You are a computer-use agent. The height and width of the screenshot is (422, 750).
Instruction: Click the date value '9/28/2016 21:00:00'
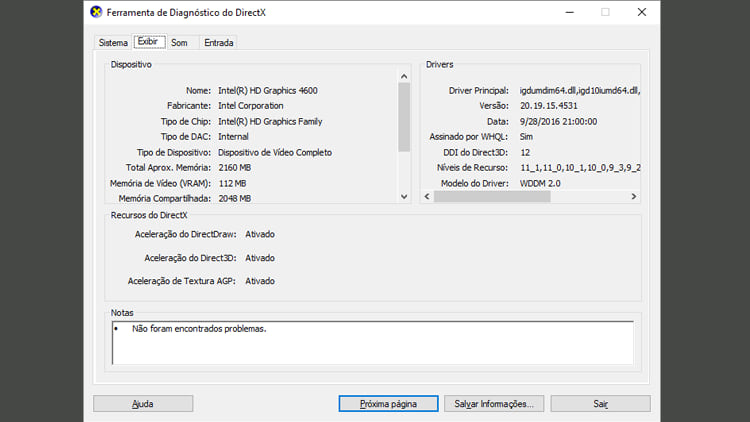click(x=559, y=122)
